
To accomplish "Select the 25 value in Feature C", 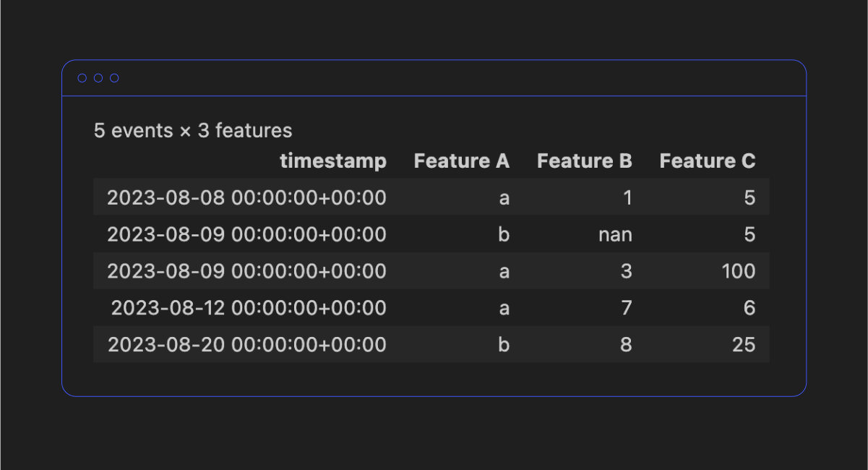I will tap(743, 345).
